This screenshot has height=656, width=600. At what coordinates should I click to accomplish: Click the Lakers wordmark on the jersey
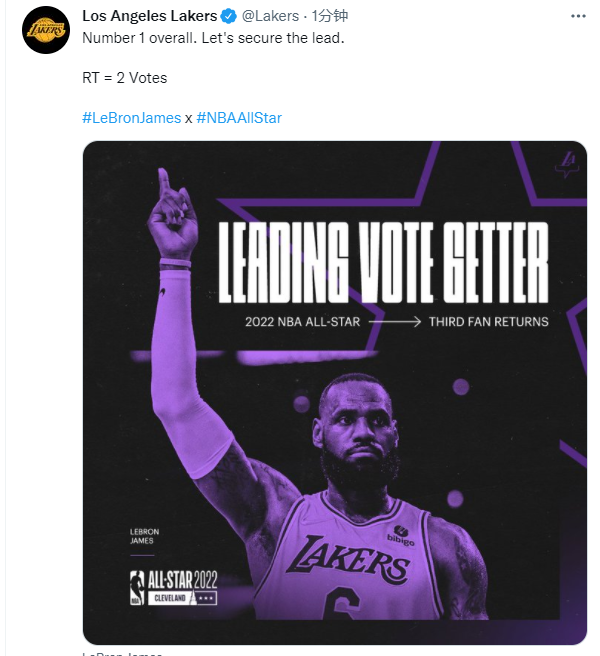pyautogui.click(x=347, y=561)
